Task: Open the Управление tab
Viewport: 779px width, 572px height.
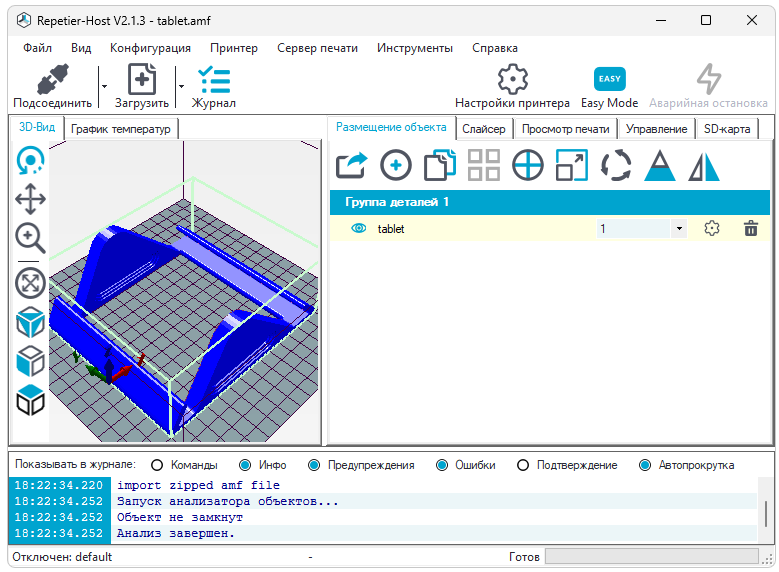Action: click(x=656, y=129)
